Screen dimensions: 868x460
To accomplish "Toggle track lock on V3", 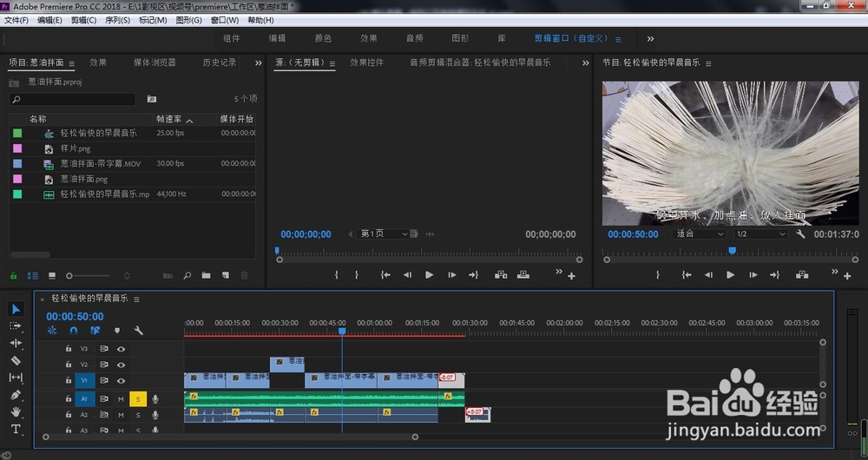I will [x=68, y=349].
